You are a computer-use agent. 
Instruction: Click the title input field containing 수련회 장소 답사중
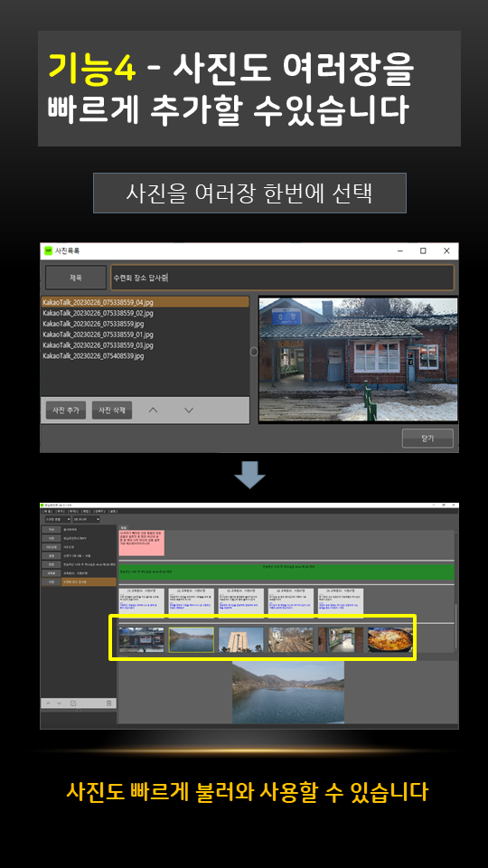click(x=282, y=278)
